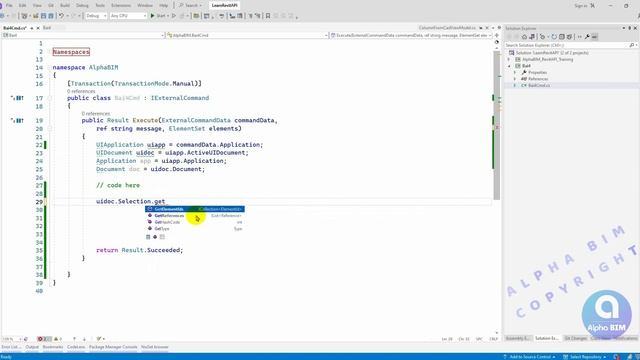The height and width of the screenshot is (360, 640).
Task: Toggle the third IntelliSense filter icon
Action: click(x=162, y=237)
